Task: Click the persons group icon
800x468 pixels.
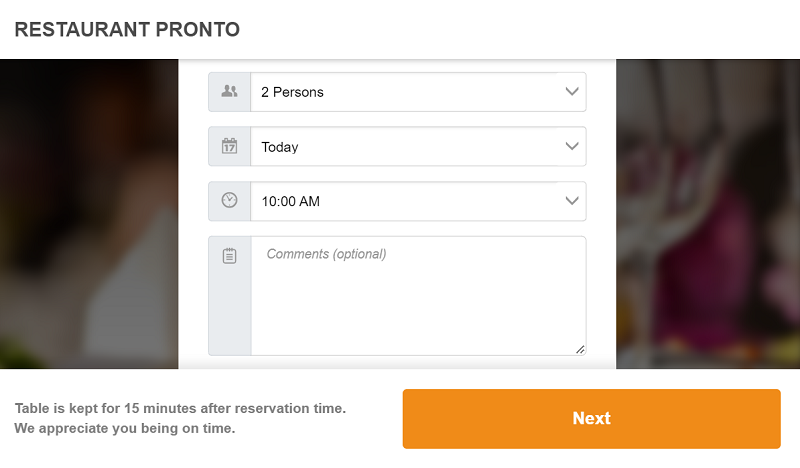Action: click(x=230, y=92)
